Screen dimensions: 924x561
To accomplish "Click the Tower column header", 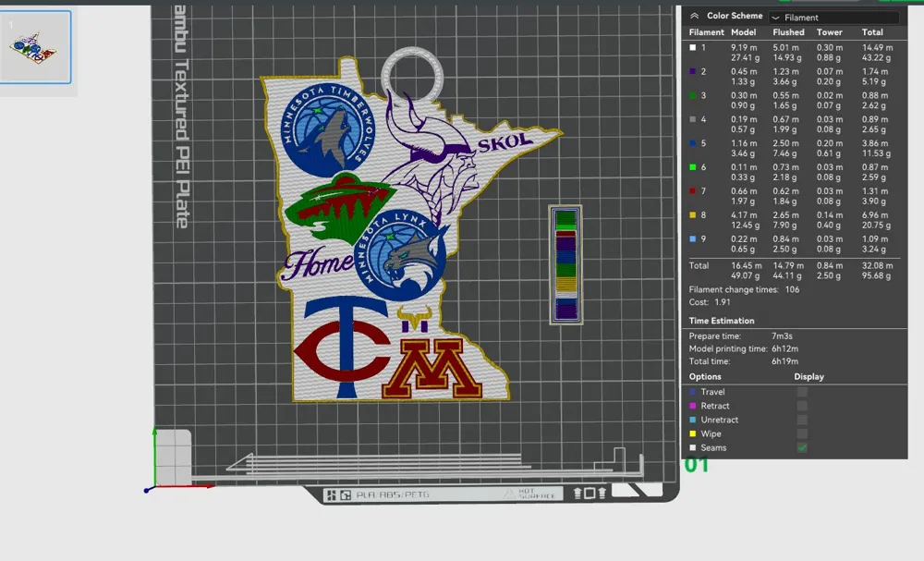I will (829, 32).
